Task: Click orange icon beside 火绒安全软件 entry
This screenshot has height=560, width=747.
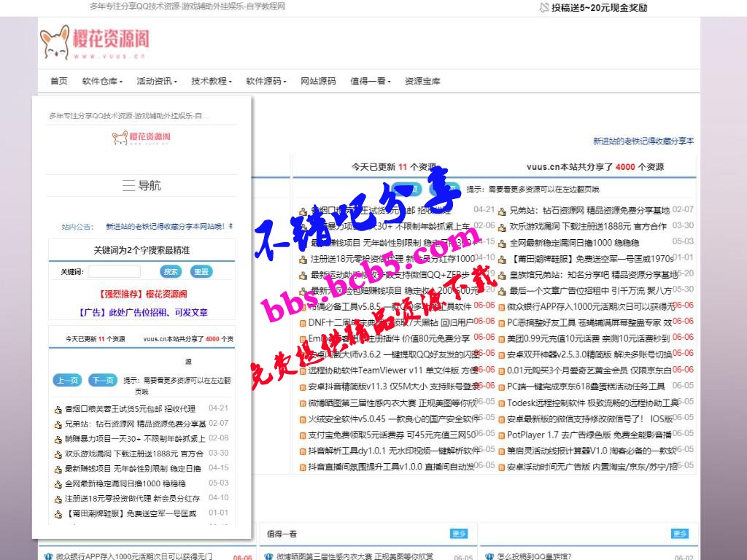Action: coord(303,419)
